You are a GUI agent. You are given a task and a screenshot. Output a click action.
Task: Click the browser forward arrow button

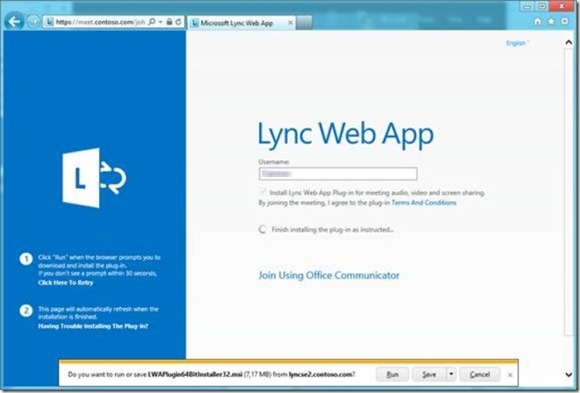tap(34, 21)
